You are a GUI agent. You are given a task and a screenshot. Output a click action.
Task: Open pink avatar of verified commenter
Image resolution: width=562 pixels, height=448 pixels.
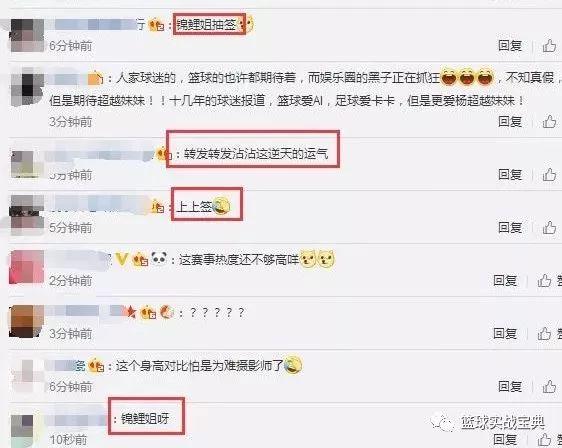click(27, 267)
